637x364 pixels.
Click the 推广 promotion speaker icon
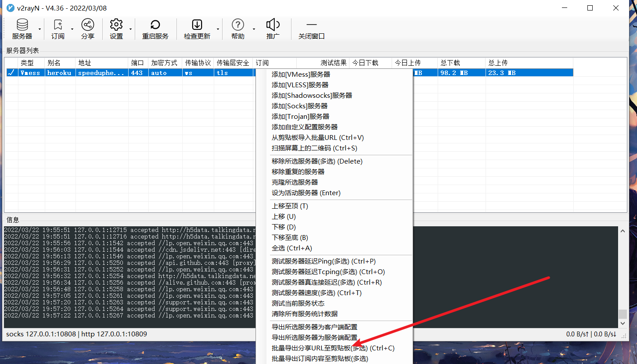click(x=273, y=29)
